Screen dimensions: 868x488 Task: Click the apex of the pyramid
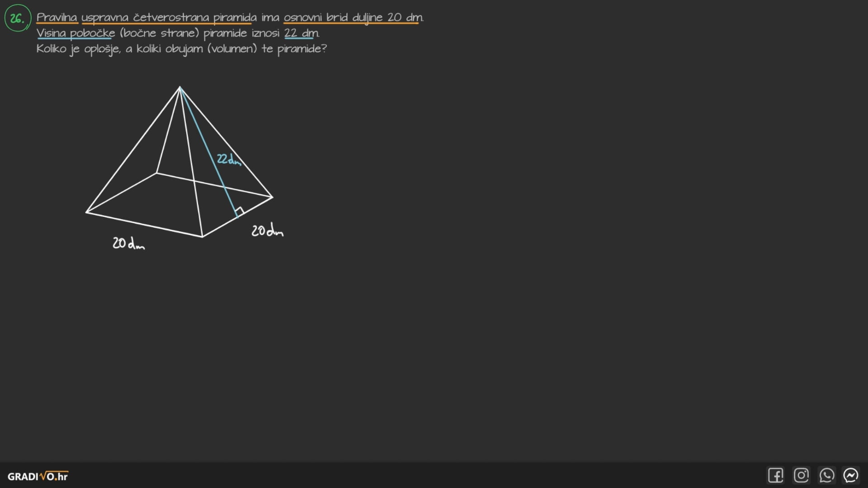tap(179, 87)
